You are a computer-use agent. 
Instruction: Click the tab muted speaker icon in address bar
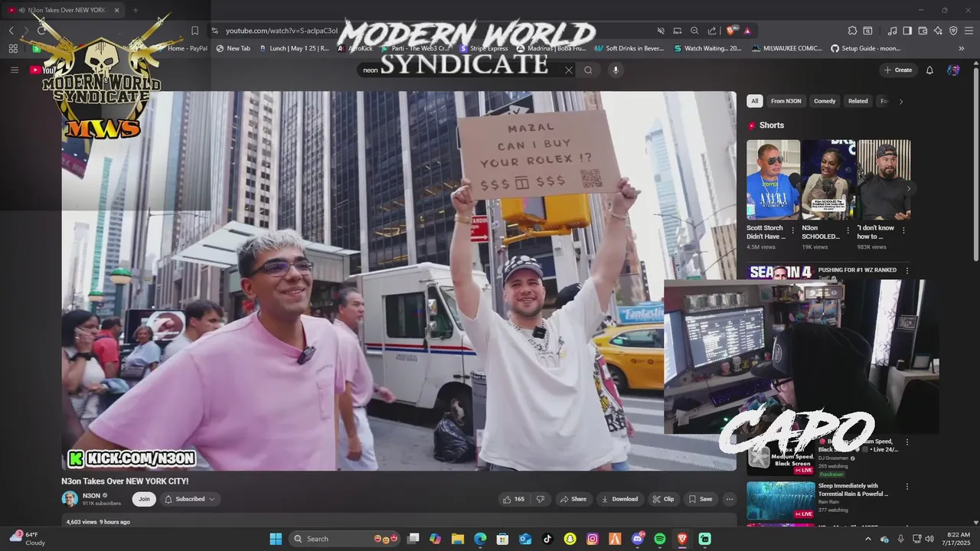[660, 31]
